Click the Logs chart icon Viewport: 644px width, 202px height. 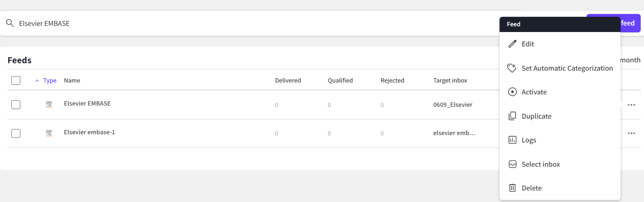[512, 140]
